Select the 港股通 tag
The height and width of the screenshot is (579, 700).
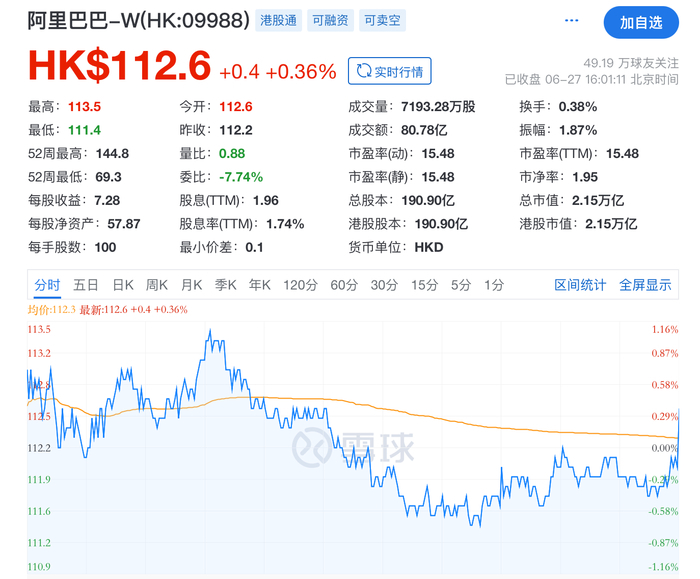coord(279,21)
